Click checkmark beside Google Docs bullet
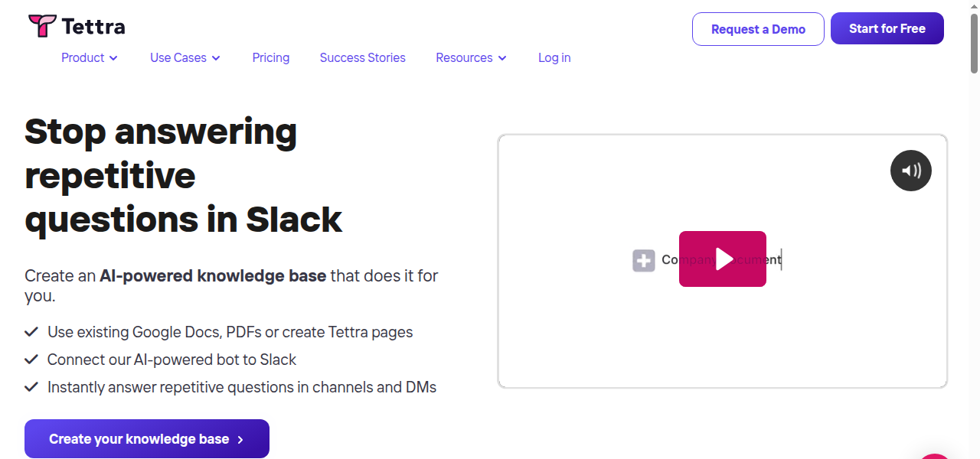 click(x=31, y=332)
